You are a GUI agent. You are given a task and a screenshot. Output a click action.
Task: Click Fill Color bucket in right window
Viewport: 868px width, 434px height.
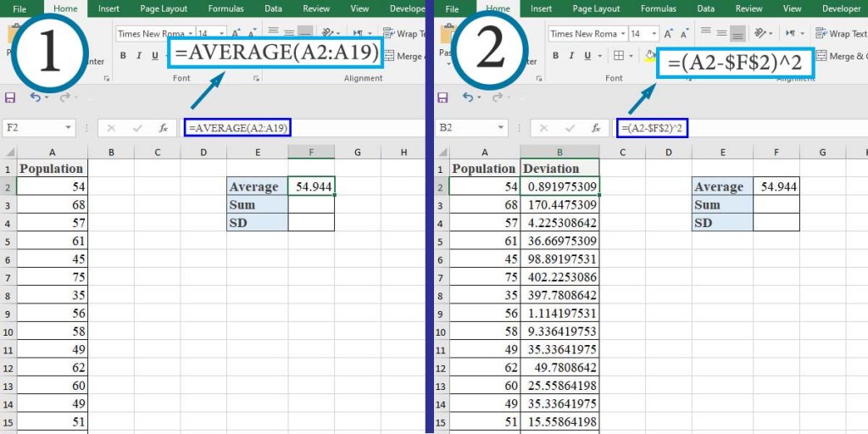click(648, 55)
